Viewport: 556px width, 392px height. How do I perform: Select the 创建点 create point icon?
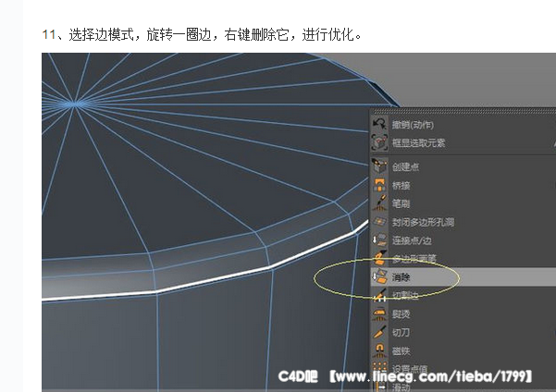coord(379,166)
